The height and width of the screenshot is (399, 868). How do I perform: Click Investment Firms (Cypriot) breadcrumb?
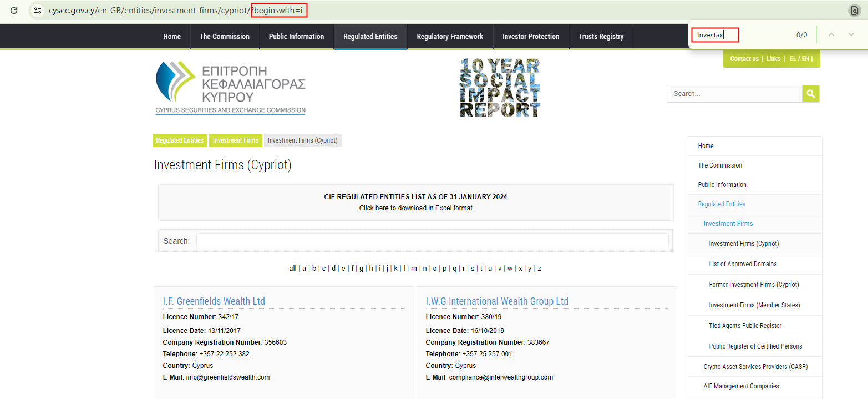click(x=303, y=140)
